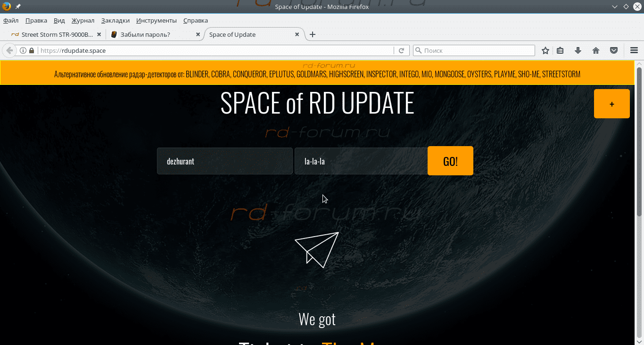Open the Вид menu
644x345 pixels.
(59, 20)
